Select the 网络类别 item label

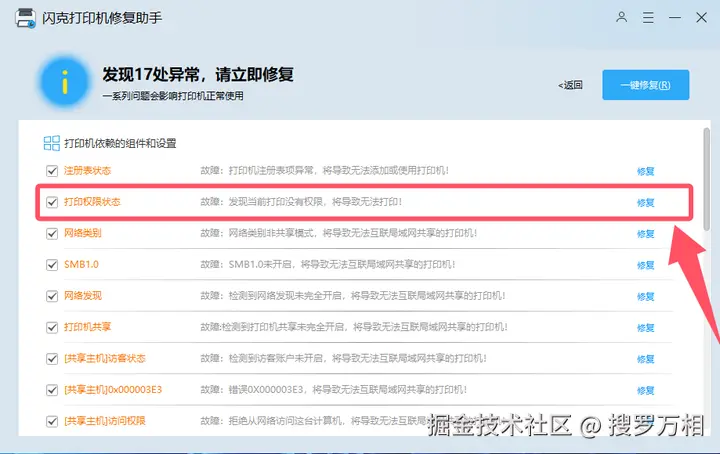[x=83, y=233]
